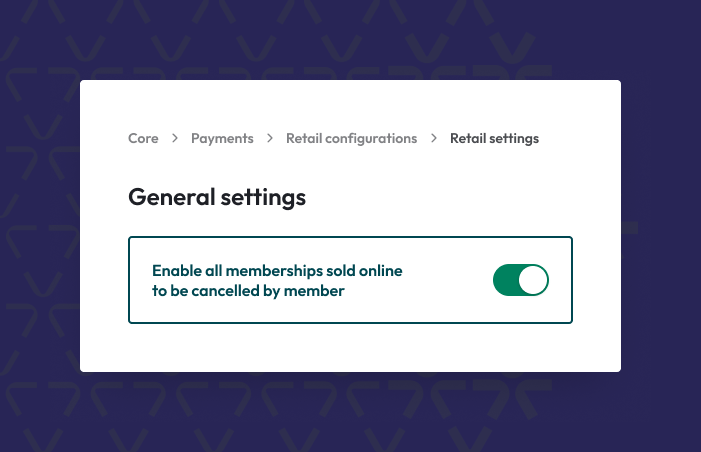
Task: Click patterned background above the dialog
Action: [350, 40]
